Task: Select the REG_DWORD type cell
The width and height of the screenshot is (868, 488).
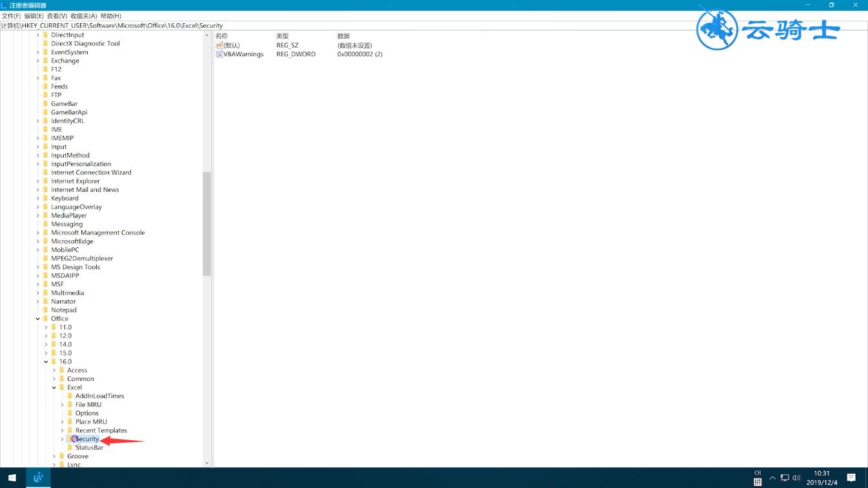Action: tap(296, 54)
